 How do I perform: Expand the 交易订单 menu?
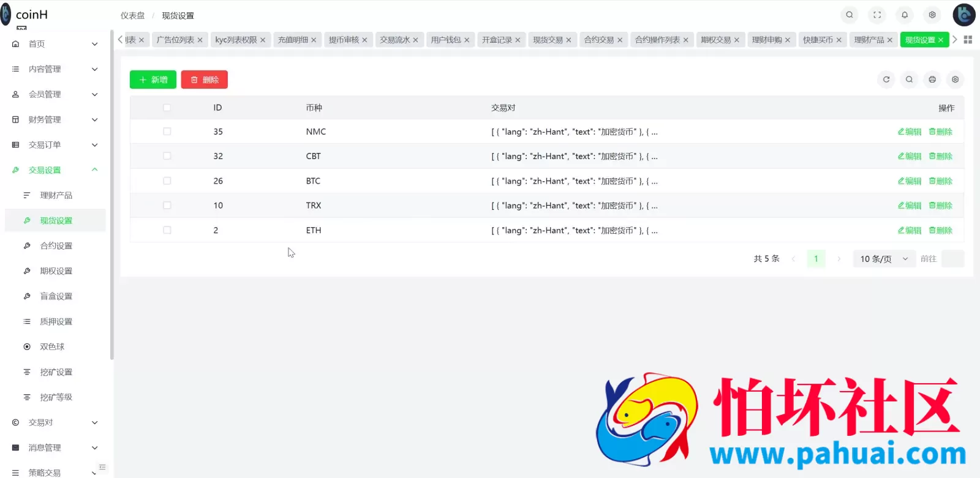55,145
